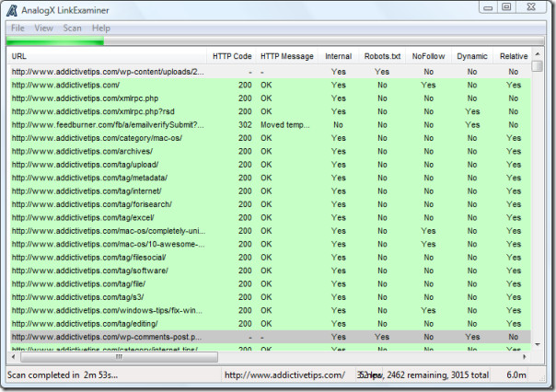
Task: Select the tag/internet/ URL row
Action: (x=270, y=191)
